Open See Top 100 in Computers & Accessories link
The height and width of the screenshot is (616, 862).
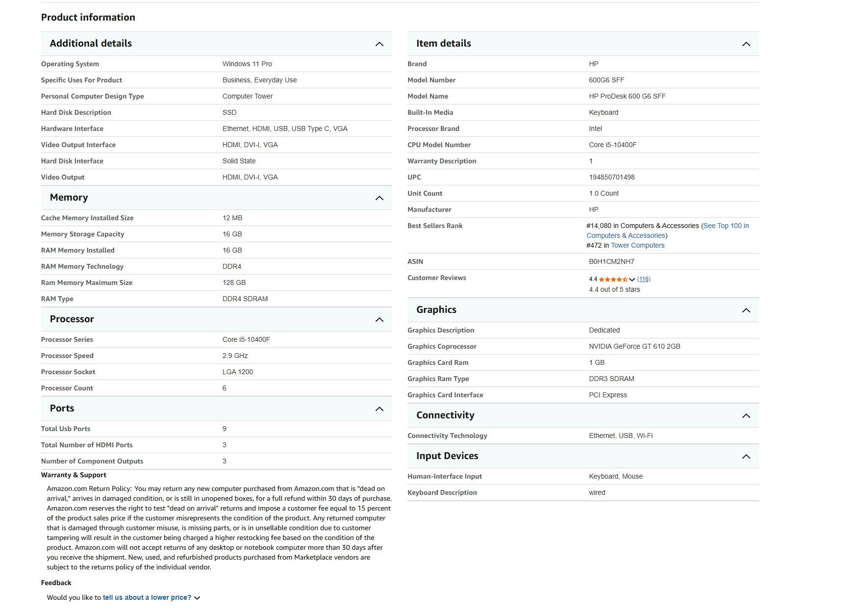pyautogui.click(x=668, y=231)
